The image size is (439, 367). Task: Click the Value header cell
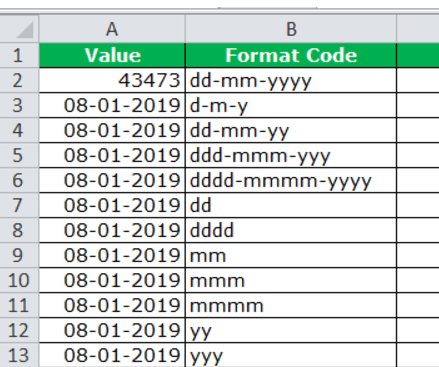coord(112,55)
